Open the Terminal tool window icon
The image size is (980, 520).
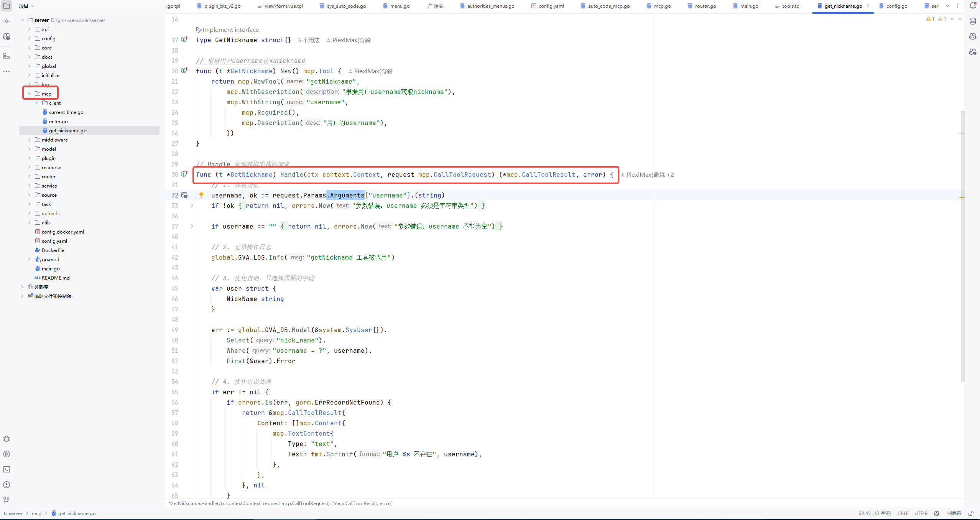7,469
